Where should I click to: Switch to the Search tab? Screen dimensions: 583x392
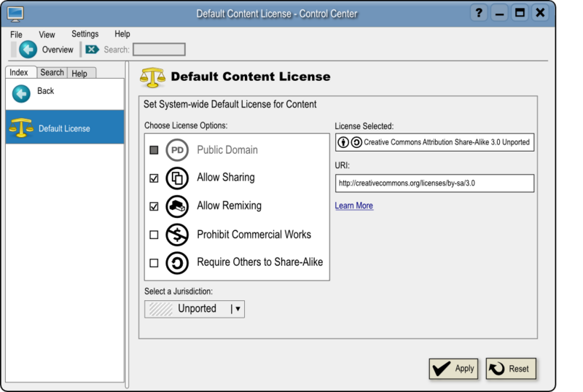[52, 73]
